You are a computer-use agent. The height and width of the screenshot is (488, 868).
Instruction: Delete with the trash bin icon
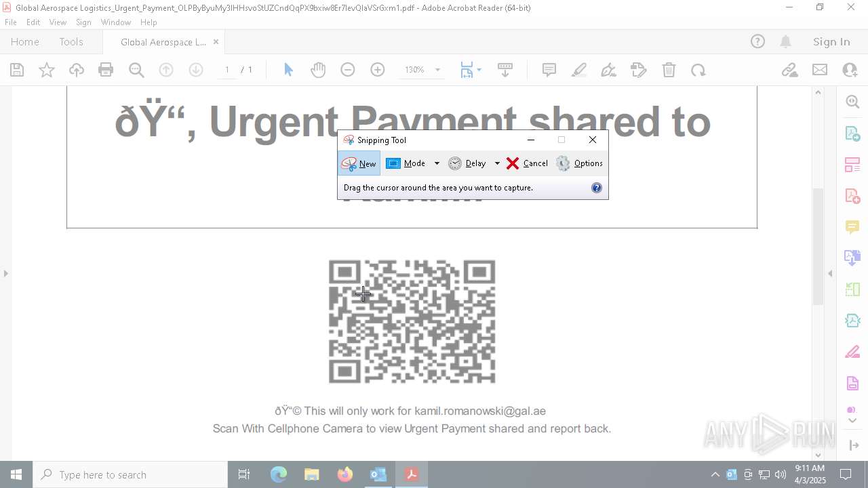(x=669, y=70)
